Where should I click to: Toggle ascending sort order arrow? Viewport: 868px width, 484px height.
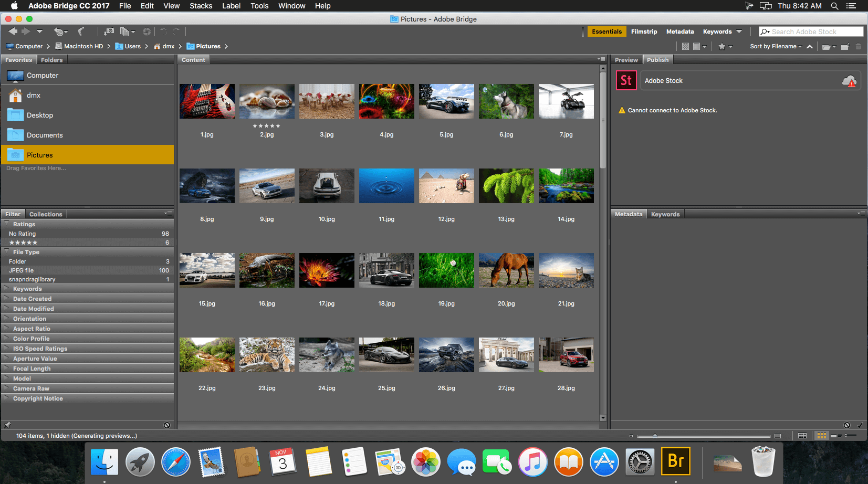coord(810,47)
